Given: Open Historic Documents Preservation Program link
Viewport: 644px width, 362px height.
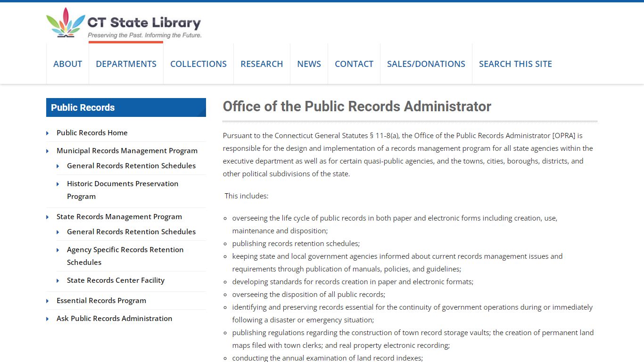Looking at the screenshot, I should pyautogui.click(x=123, y=190).
